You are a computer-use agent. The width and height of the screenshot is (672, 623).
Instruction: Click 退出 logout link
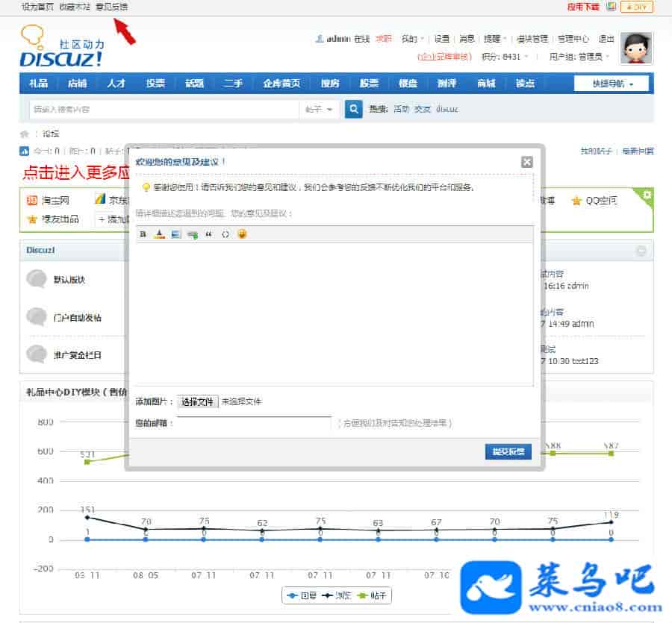pyautogui.click(x=606, y=39)
